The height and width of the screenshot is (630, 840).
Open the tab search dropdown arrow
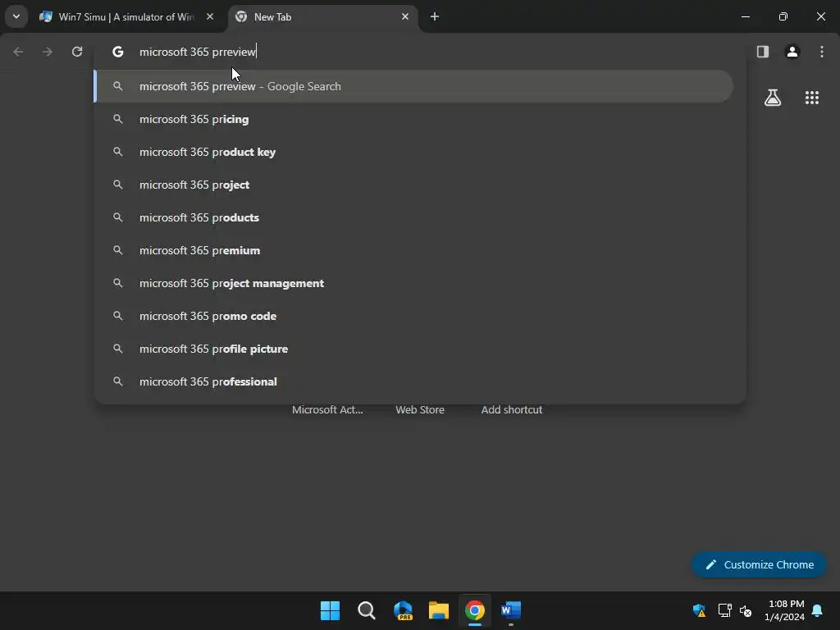coord(16,16)
